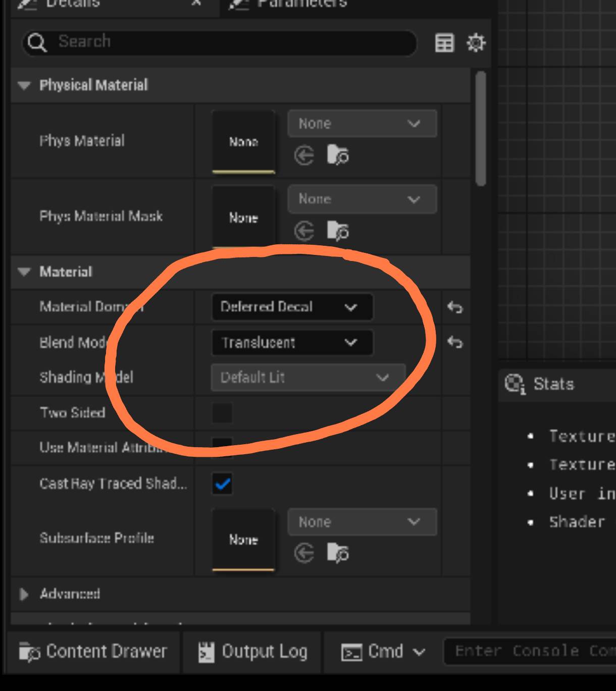Click the Subsurface Profile label
616x691 pixels.
96,538
